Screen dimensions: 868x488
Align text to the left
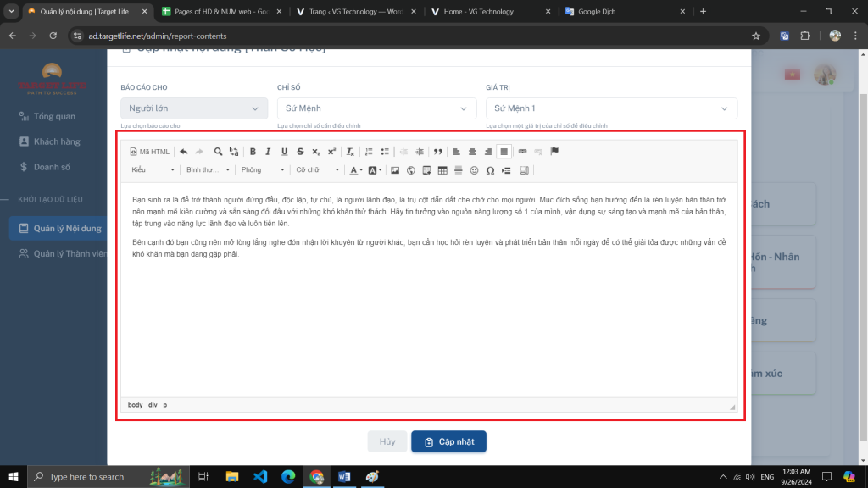[x=456, y=152]
